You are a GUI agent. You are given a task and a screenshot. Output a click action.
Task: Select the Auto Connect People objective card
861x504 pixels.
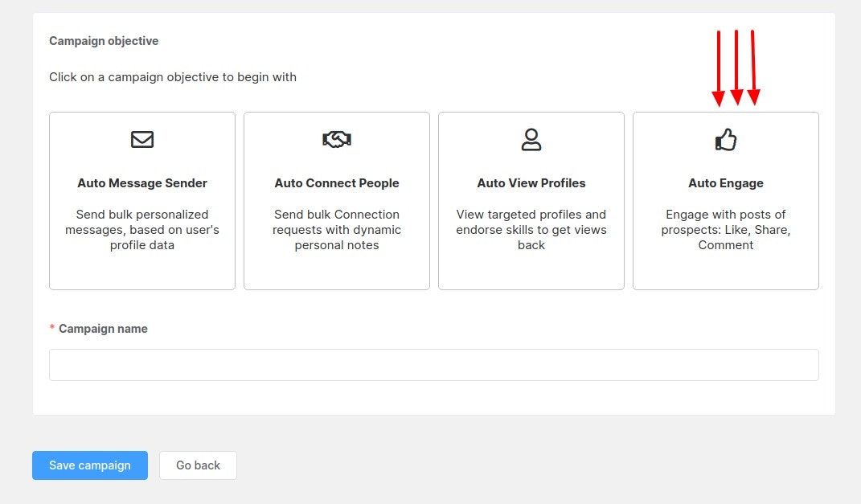click(336, 200)
